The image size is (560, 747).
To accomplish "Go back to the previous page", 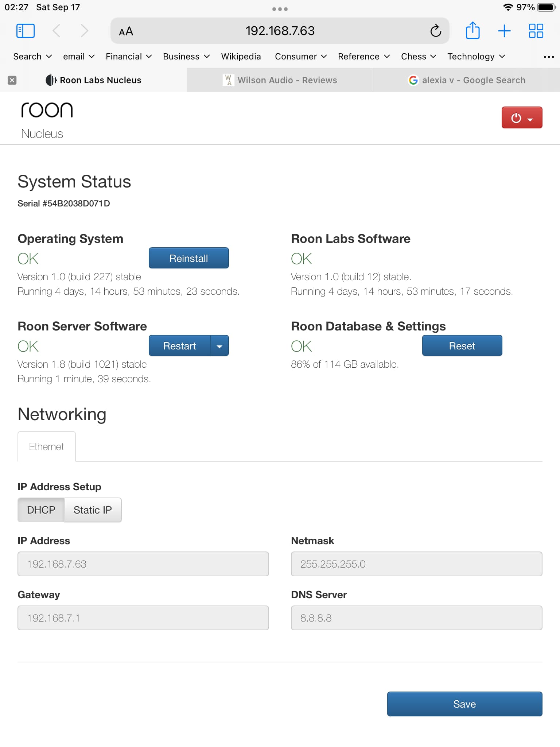I will click(57, 31).
